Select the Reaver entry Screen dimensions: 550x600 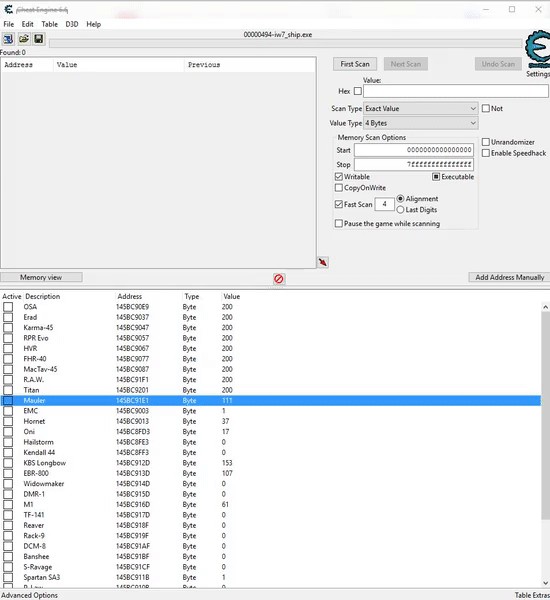(x=34, y=525)
